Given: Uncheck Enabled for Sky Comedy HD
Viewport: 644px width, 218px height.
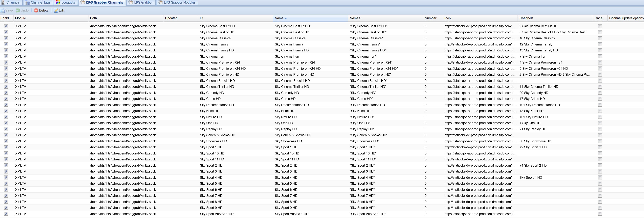Looking at the screenshot, I should pyautogui.click(x=6, y=93).
